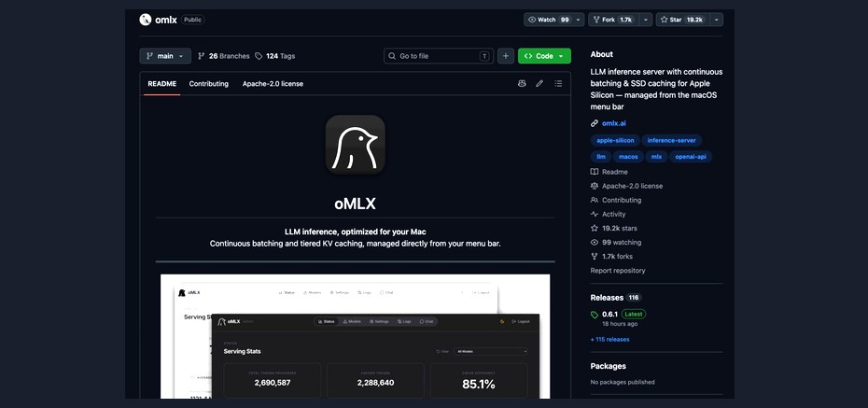This screenshot has width=868, height=408.
Task: Focus the Go to file search field
Action: click(439, 56)
